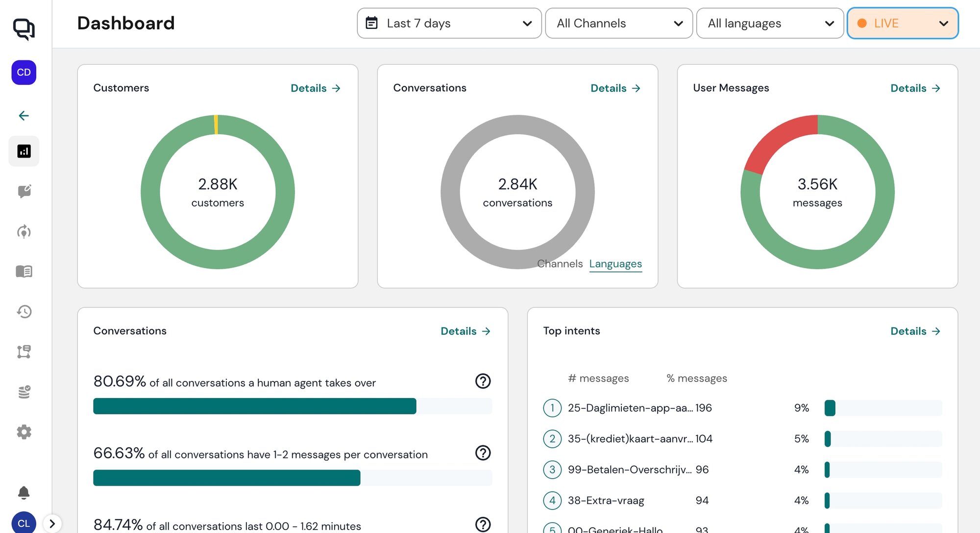Click the notifications bell icon
The width and height of the screenshot is (980, 533).
click(x=24, y=492)
